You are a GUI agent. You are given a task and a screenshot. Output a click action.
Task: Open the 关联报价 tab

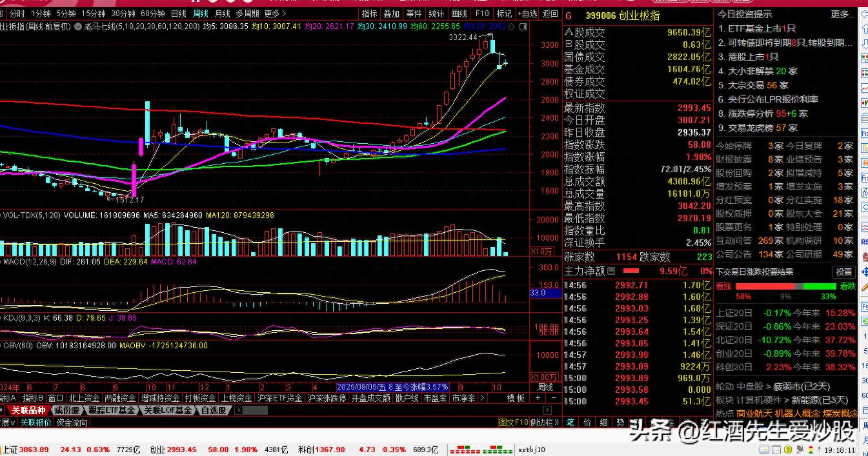pyautogui.click(x=35, y=422)
